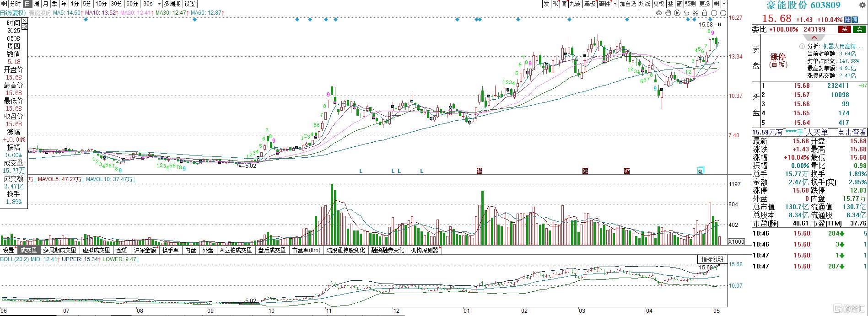Click the red 买 buy button
The image size is (868, 316).
pyautogui.click(x=845, y=29)
